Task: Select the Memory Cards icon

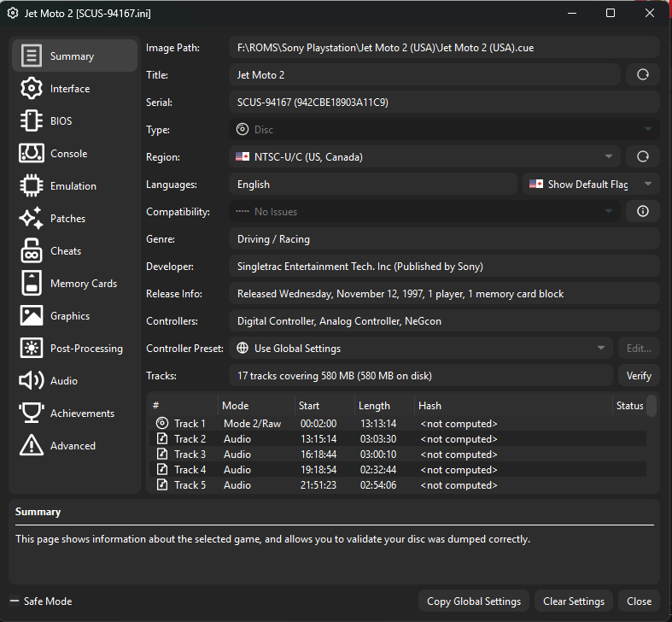Action: pyautogui.click(x=32, y=284)
